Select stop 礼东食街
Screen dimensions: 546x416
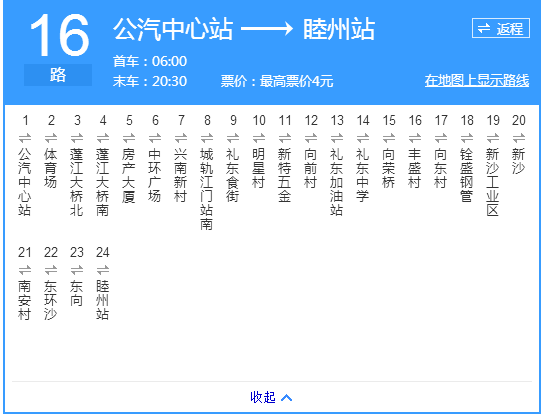[x=233, y=175]
